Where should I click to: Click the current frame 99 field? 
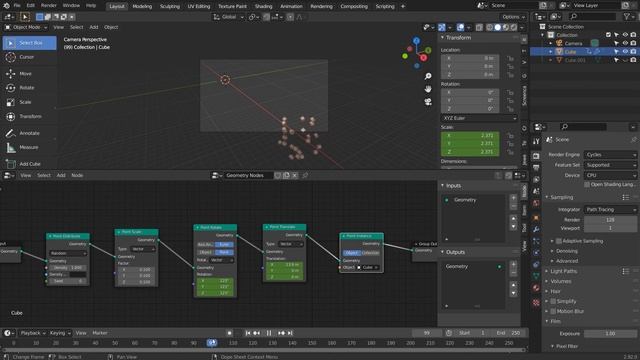(x=427, y=333)
